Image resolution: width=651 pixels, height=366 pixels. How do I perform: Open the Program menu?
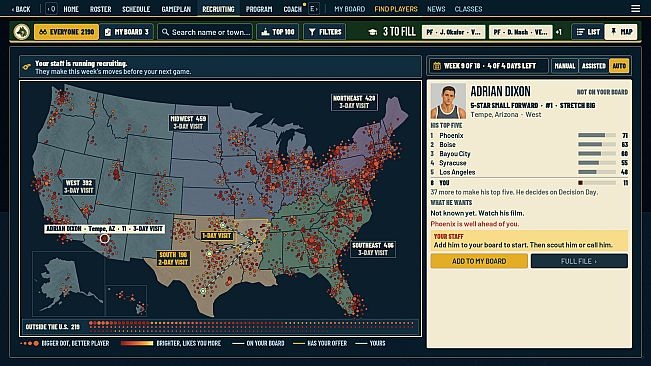pyautogui.click(x=259, y=9)
